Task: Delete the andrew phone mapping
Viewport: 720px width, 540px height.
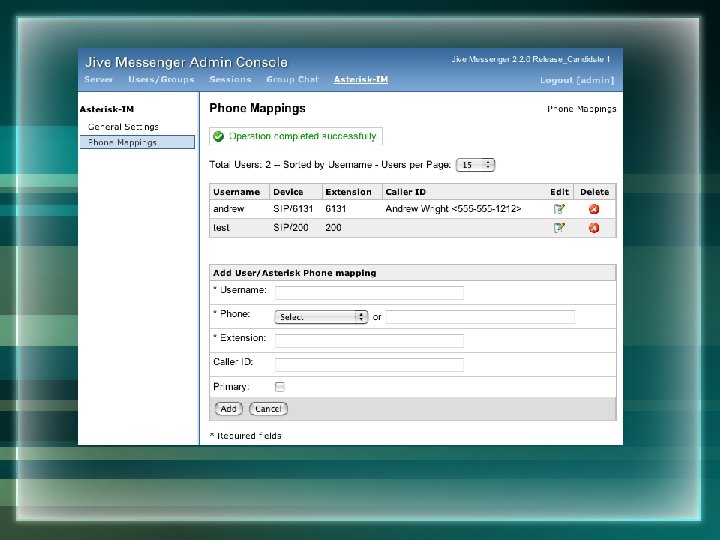Action: 594,209
